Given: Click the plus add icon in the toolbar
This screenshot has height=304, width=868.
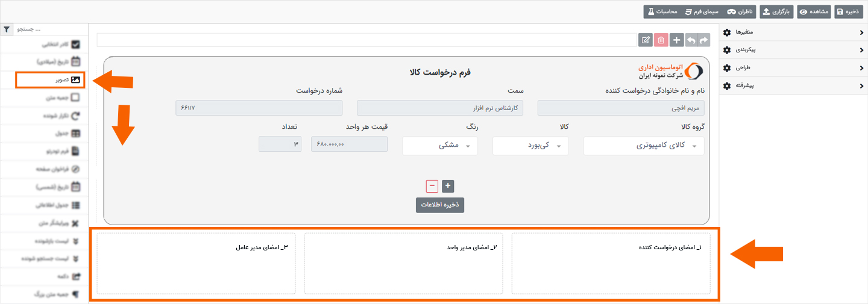Looking at the screenshot, I should 676,40.
